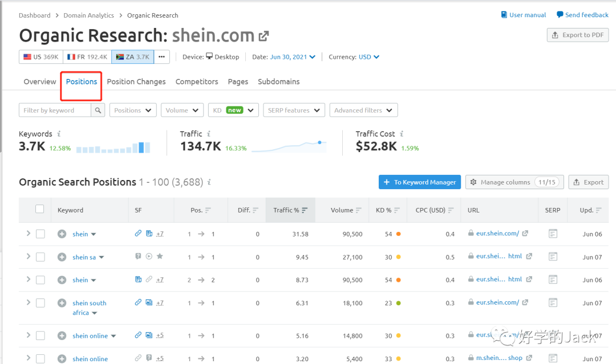Select the Positions tab
Screen dimensions: 616x364
82,81
